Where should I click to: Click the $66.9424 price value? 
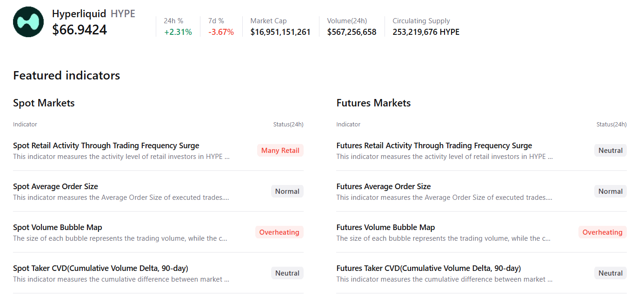(x=80, y=30)
